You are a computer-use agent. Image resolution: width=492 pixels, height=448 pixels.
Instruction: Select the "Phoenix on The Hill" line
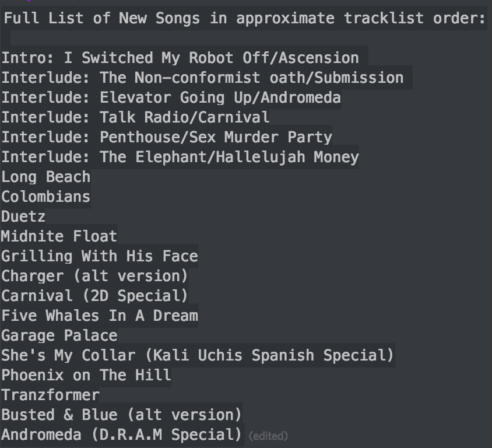pos(86,375)
